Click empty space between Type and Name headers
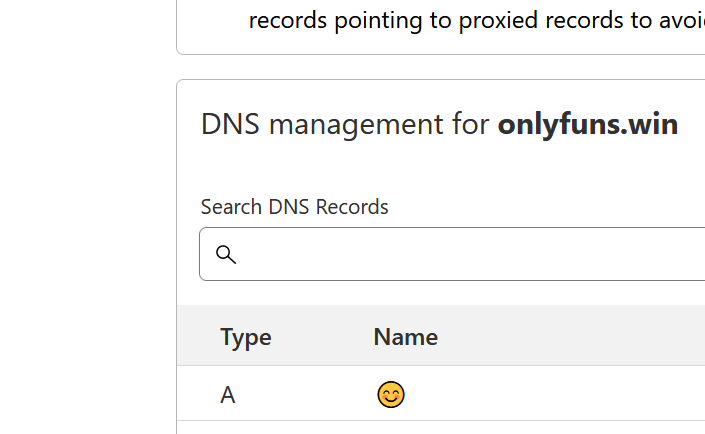This screenshot has height=434, width=705. (322, 337)
